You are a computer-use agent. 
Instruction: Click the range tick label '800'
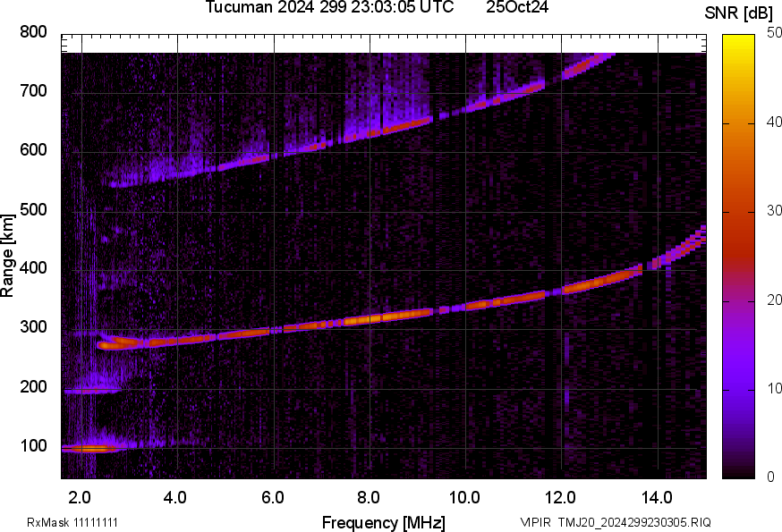pyautogui.click(x=33, y=32)
